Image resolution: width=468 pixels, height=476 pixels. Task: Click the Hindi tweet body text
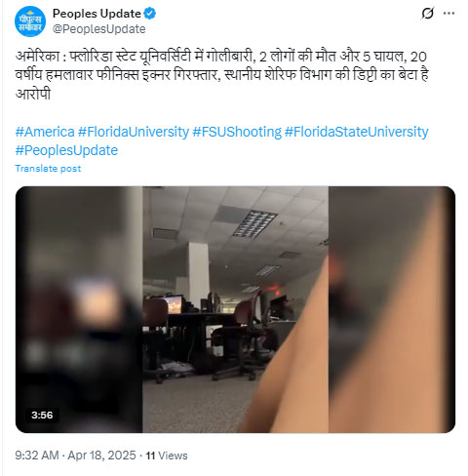[222, 75]
